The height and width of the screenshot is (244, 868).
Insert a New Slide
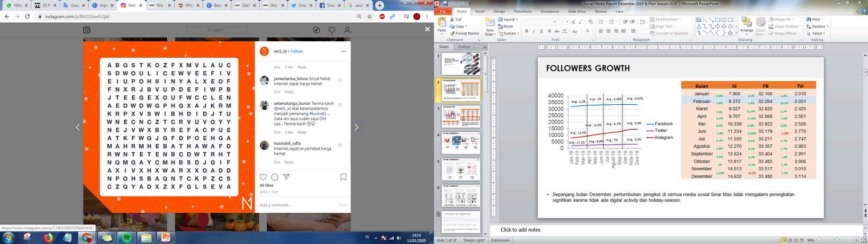(490, 26)
